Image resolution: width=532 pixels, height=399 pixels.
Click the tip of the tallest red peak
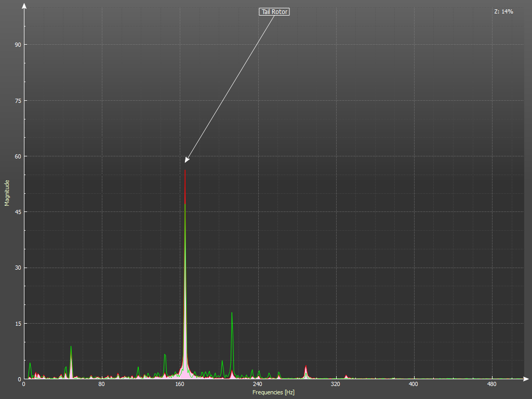[x=185, y=171]
